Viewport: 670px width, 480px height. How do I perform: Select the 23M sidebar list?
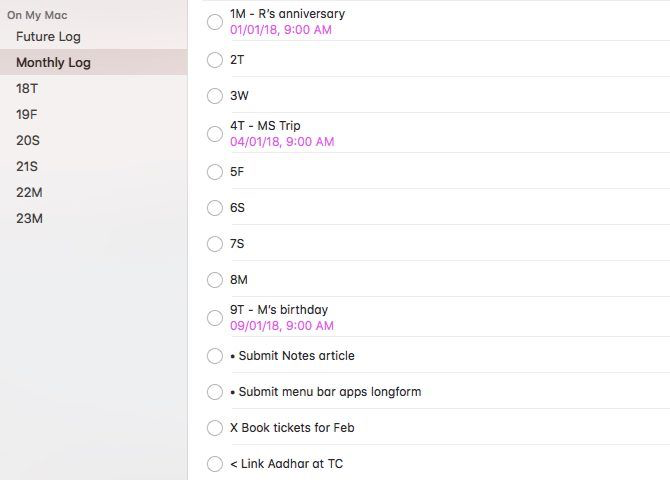coord(29,219)
